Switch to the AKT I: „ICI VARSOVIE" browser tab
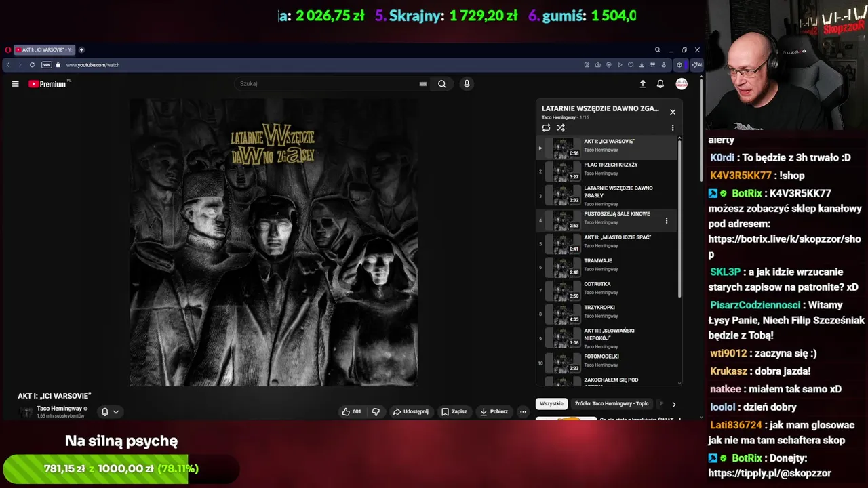The image size is (868, 488). [43, 49]
